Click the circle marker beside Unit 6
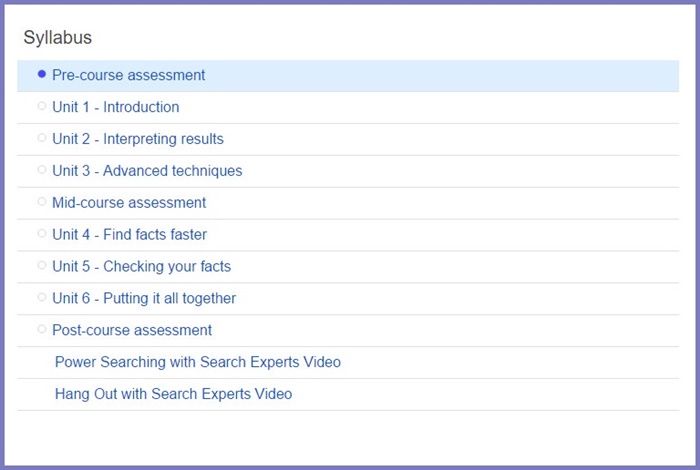 coord(42,297)
